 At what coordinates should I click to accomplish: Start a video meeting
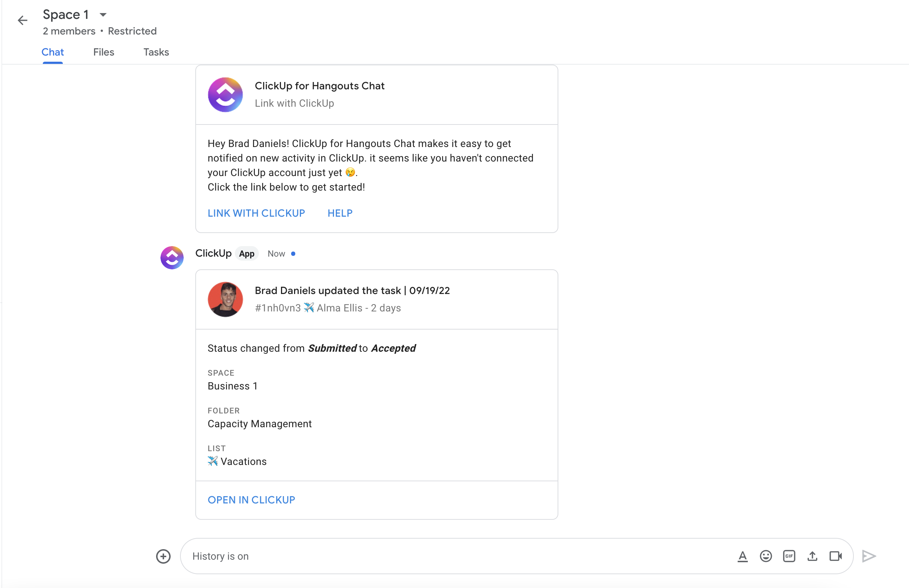pos(835,556)
